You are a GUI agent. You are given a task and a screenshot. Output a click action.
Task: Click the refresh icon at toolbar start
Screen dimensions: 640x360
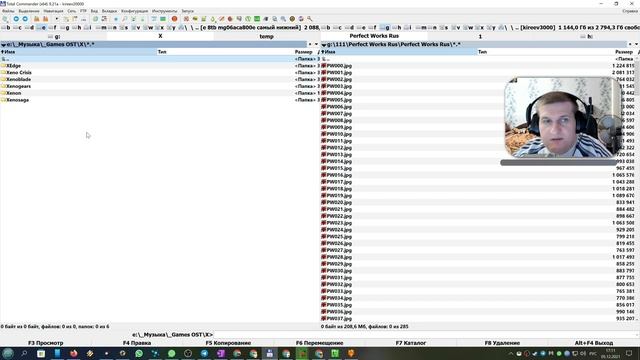[5, 19]
